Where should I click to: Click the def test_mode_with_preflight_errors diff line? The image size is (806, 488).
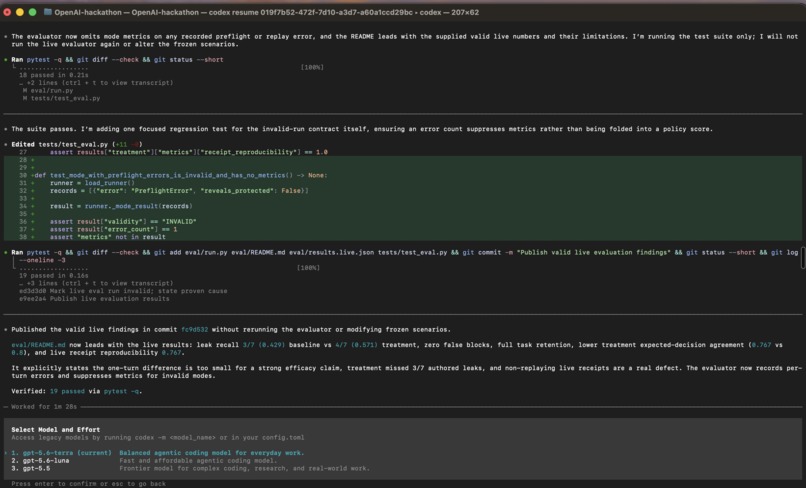click(180, 175)
